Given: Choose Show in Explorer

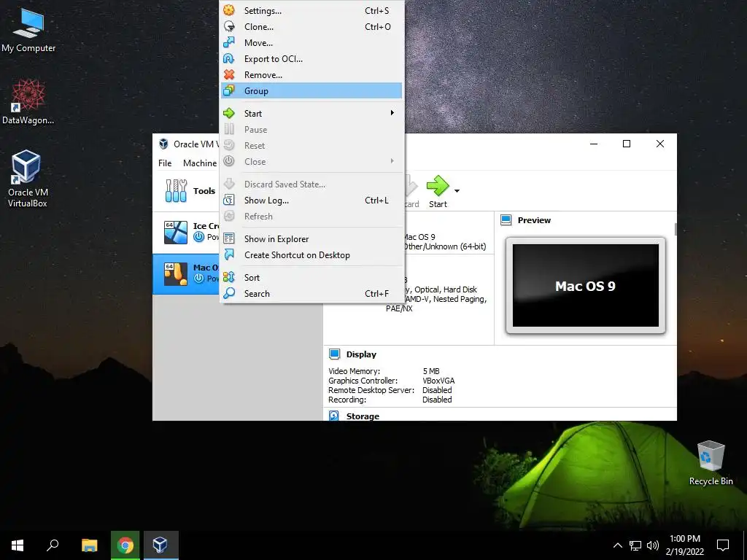Looking at the screenshot, I should (x=311, y=239).
